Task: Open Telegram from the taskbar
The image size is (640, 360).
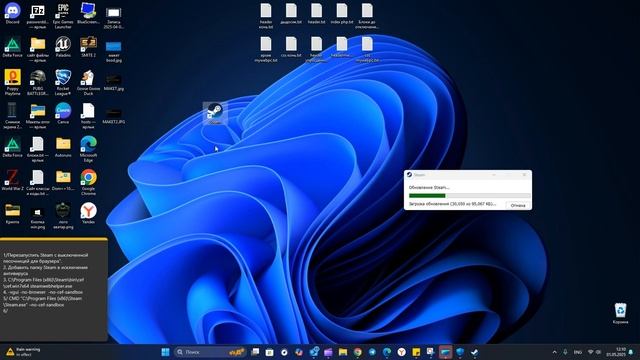Action: pos(372,352)
